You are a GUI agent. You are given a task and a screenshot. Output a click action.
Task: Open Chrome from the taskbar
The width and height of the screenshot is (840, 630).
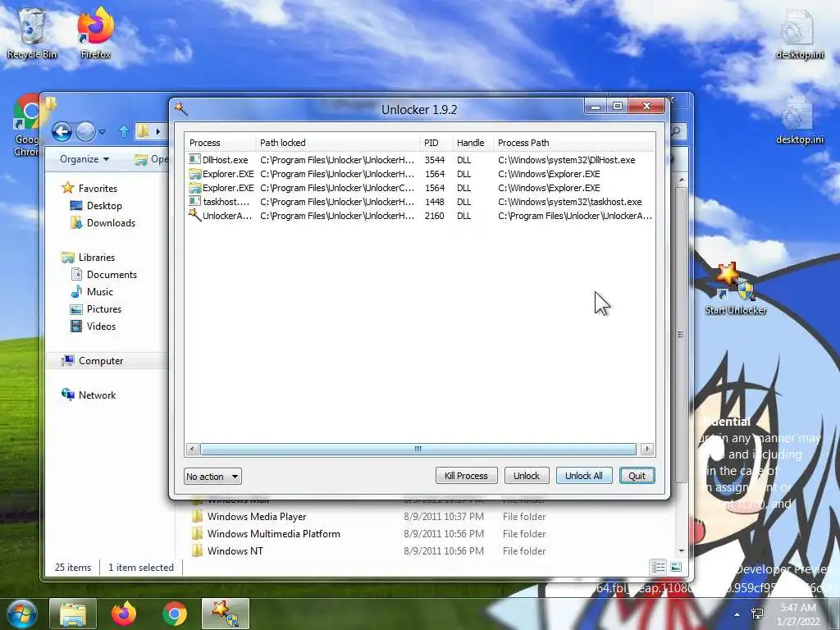pyautogui.click(x=175, y=614)
